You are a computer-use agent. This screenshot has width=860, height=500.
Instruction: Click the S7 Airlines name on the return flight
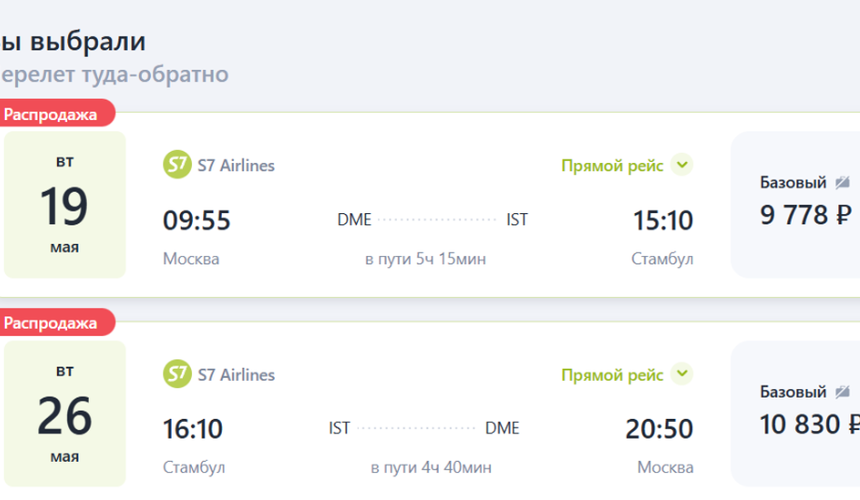(x=236, y=376)
